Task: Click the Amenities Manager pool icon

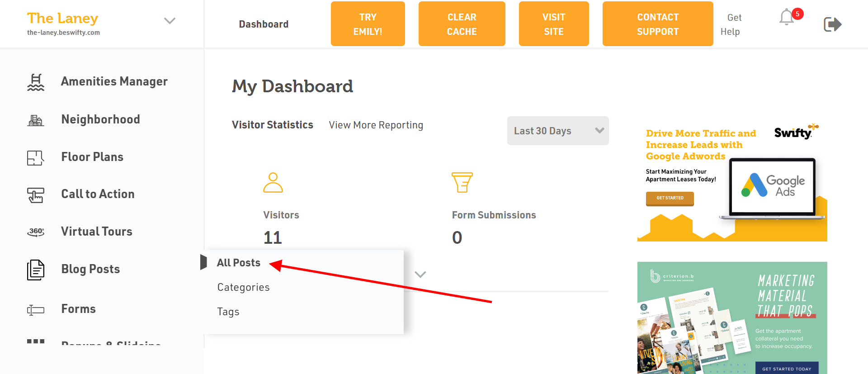Action: [x=36, y=82]
